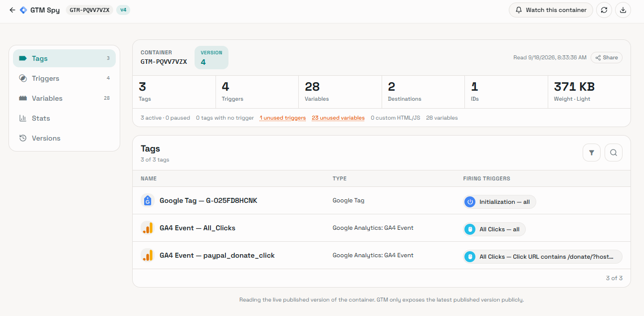Image resolution: width=644 pixels, height=316 pixels.
Task: Click the bell icon in Watch button
Action: (x=519, y=10)
